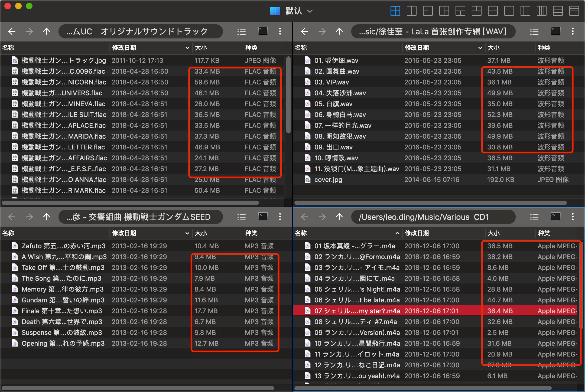Open the terminal in the top-left pane
The height and width of the screenshot is (392, 585).
[263, 31]
